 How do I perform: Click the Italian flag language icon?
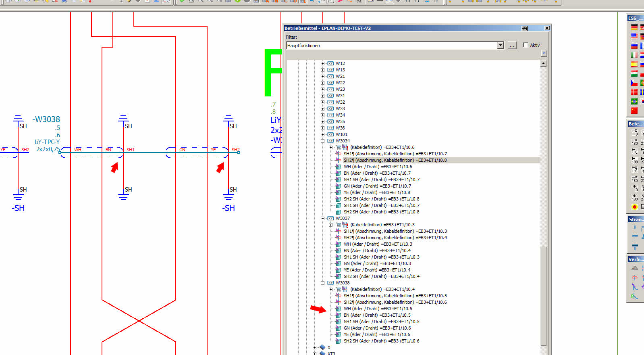coord(634,55)
